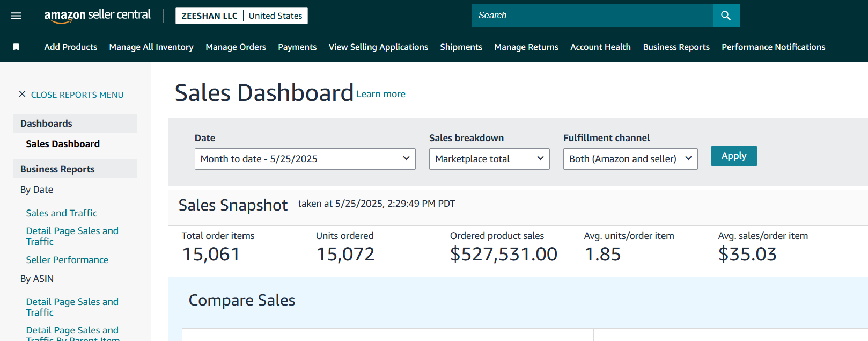
Task: Click the Learn more link
Action: (x=380, y=94)
